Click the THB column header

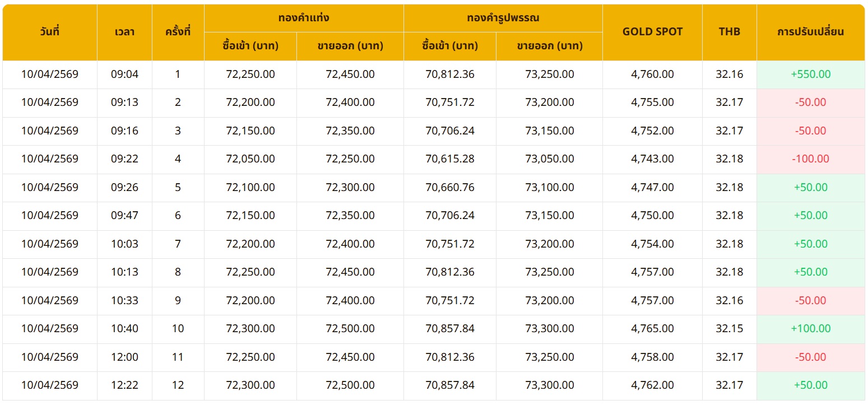pos(729,32)
